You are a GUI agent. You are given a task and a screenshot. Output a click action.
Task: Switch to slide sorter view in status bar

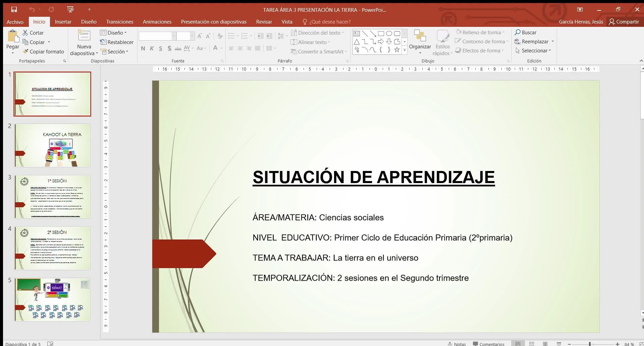coord(532,344)
